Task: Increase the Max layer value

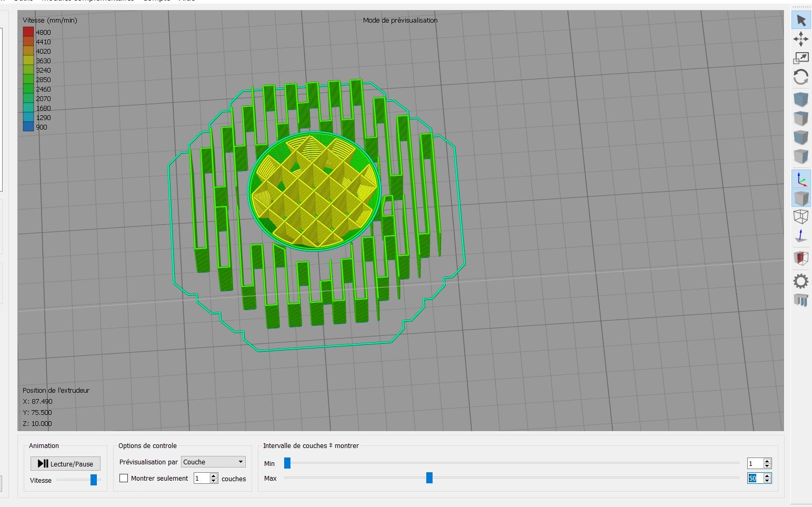Action: (767, 475)
